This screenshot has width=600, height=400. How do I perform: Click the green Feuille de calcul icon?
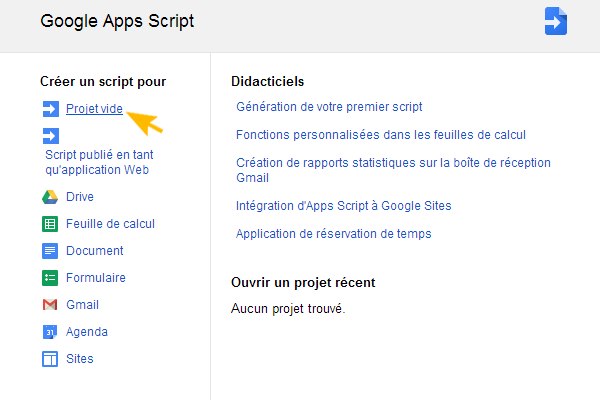click(50, 224)
